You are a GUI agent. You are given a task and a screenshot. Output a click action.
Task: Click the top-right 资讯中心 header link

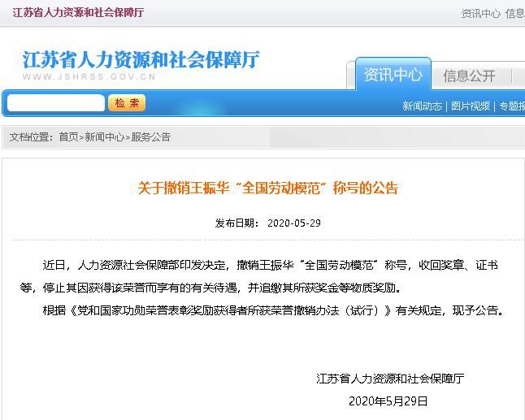[480, 13]
